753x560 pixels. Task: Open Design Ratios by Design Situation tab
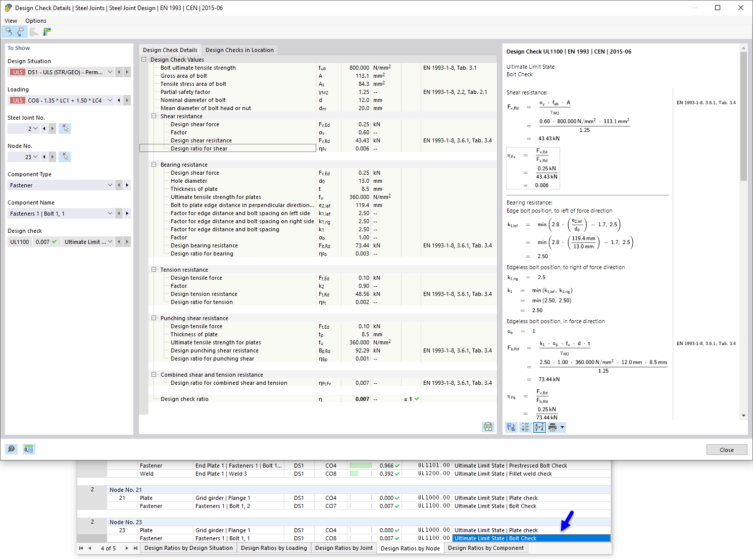(x=189, y=548)
